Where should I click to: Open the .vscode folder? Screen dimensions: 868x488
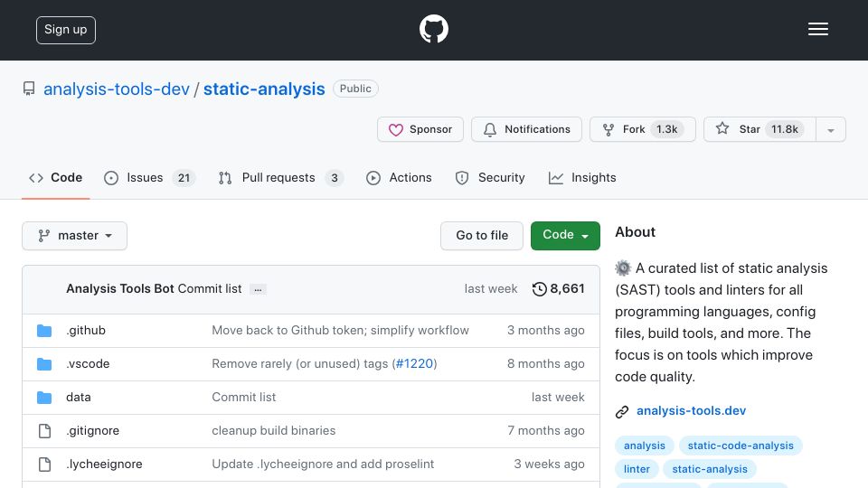(x=88, y=363)
